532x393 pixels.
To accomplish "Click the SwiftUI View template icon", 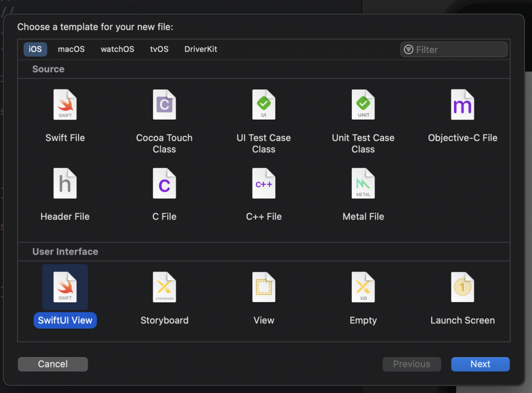I will tap(65, 287).
